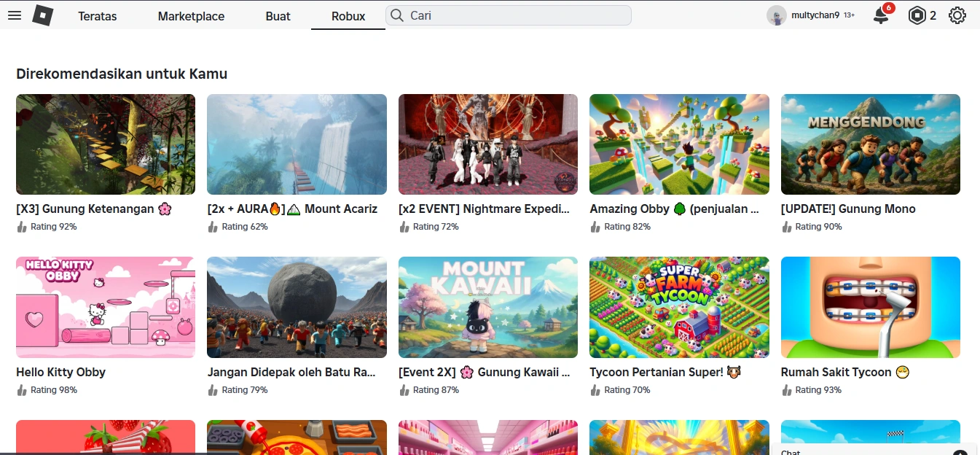Click the multychan9 username link
Image resolution: width=980 pixels, height=455 pixels.
point(815,15)
